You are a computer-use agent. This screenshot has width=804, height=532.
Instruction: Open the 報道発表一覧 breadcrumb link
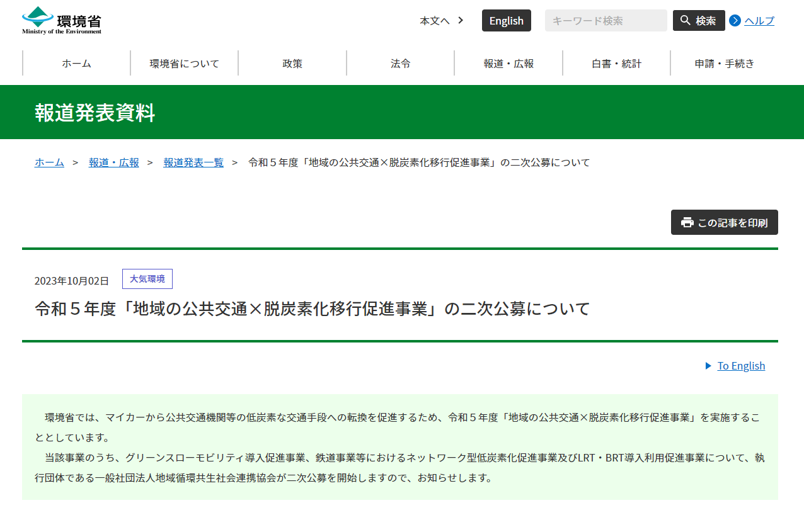click(x=193, y=162)
